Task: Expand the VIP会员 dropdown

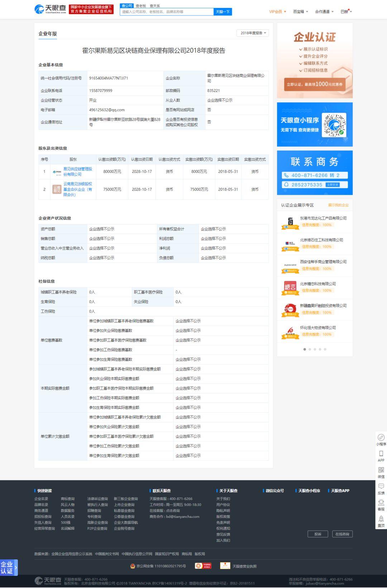Action: pyautogui.click(x=278, y=12)
